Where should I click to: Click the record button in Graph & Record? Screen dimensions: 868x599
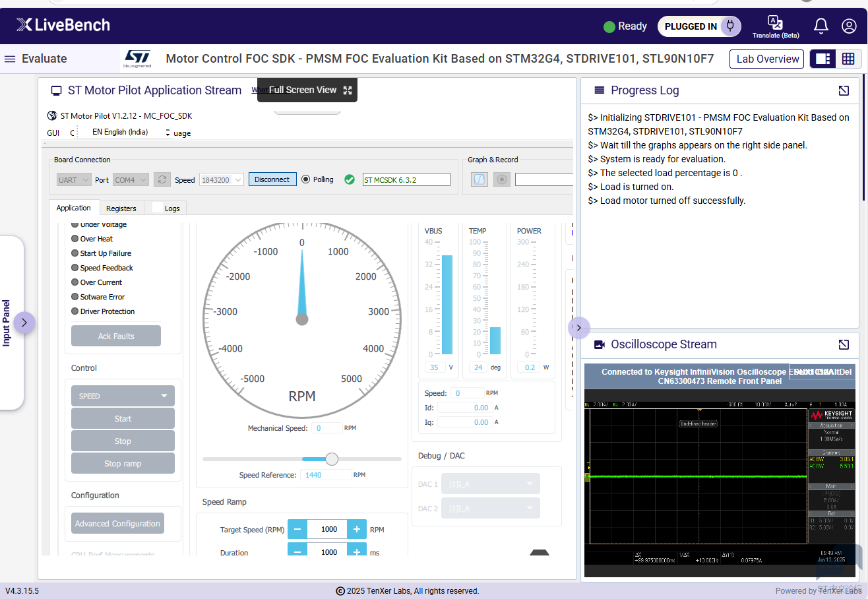click(x=502, y=179)
